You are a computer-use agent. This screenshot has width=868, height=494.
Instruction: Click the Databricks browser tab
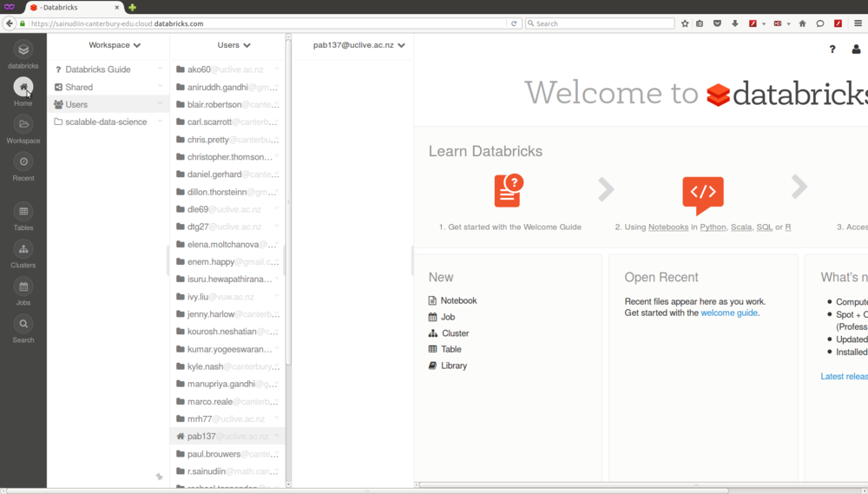pos(75,7)
